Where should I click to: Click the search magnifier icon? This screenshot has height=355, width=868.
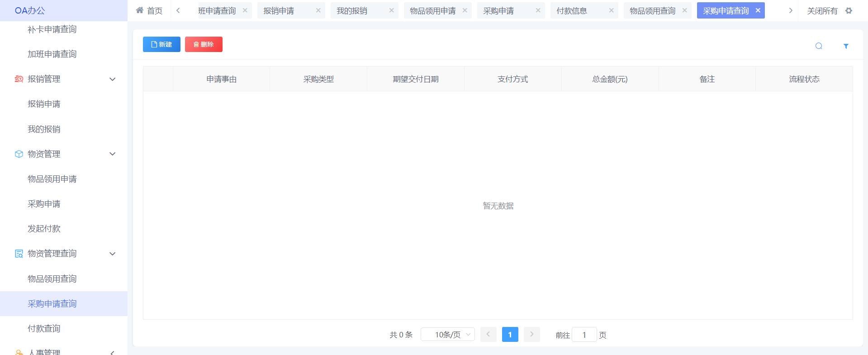(819, 46)
